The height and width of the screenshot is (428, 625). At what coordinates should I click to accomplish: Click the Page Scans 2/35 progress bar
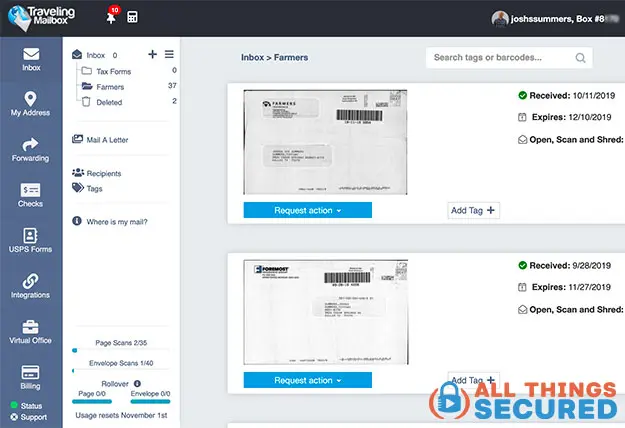click(121, 350)
